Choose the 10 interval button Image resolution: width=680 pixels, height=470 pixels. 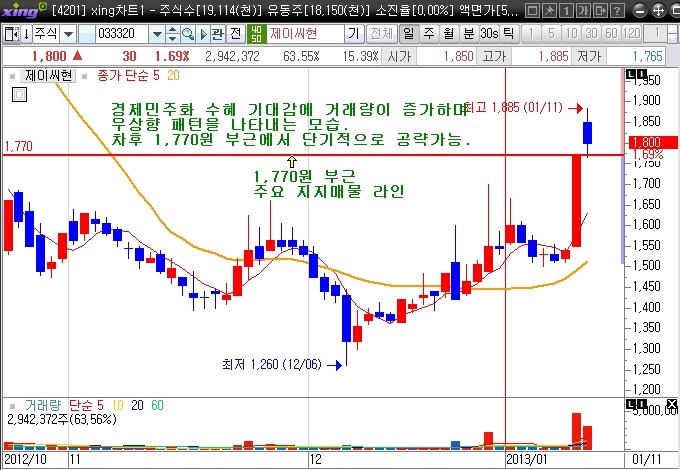571,34
